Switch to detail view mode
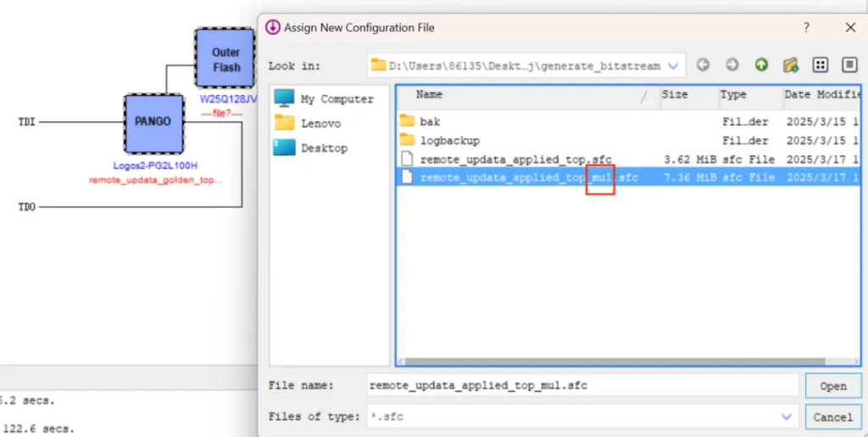This screenshot has height=437, width=868. [849, 65]
